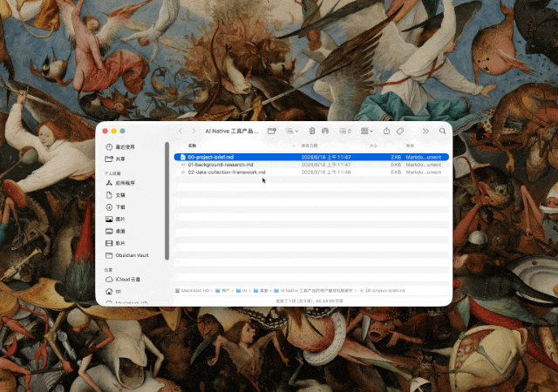
Task: Click the toolbar icon right of trash
Action: [325, 131]
